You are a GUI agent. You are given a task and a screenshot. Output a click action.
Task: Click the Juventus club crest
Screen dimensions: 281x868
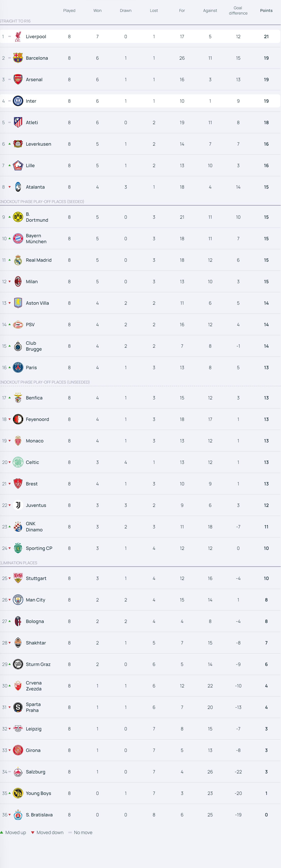(x=18, y=505)
